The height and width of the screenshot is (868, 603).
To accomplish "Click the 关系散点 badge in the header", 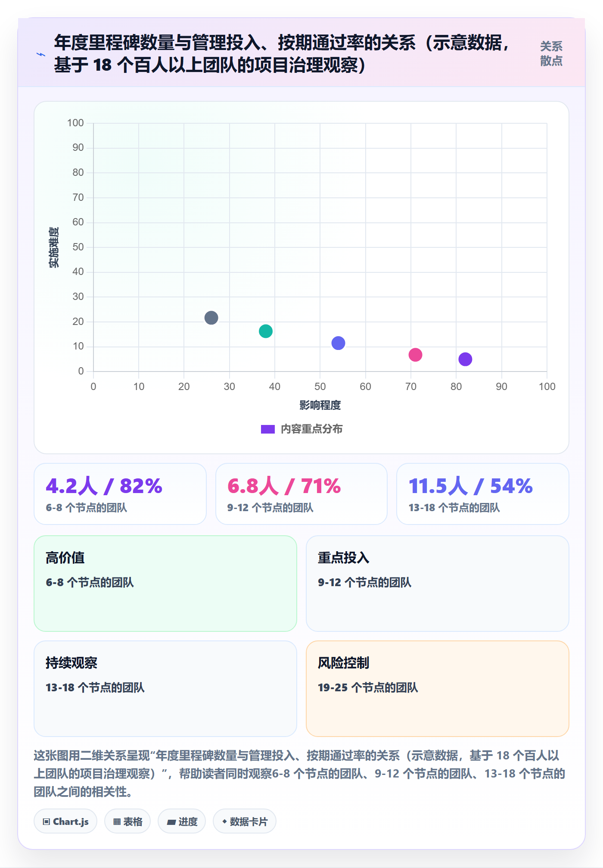I will pyautogui.click(x=551, y=54).
